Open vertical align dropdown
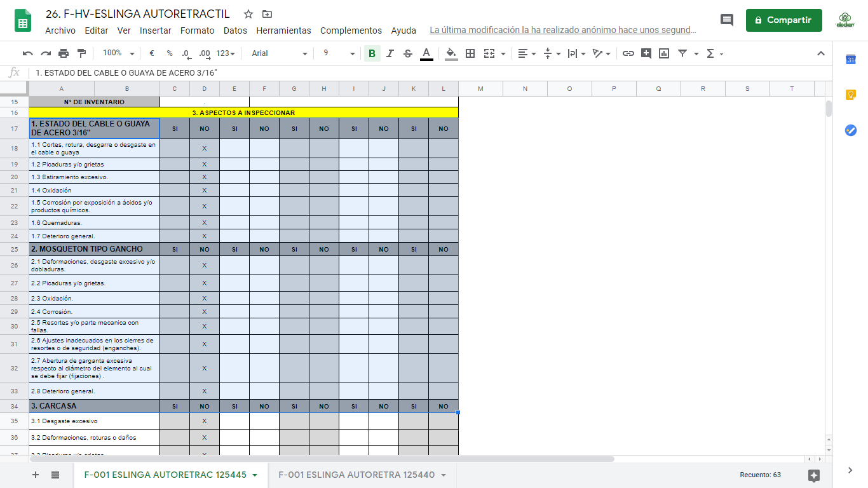This screenshot has width=868, height=488. (x=552, y=53)
